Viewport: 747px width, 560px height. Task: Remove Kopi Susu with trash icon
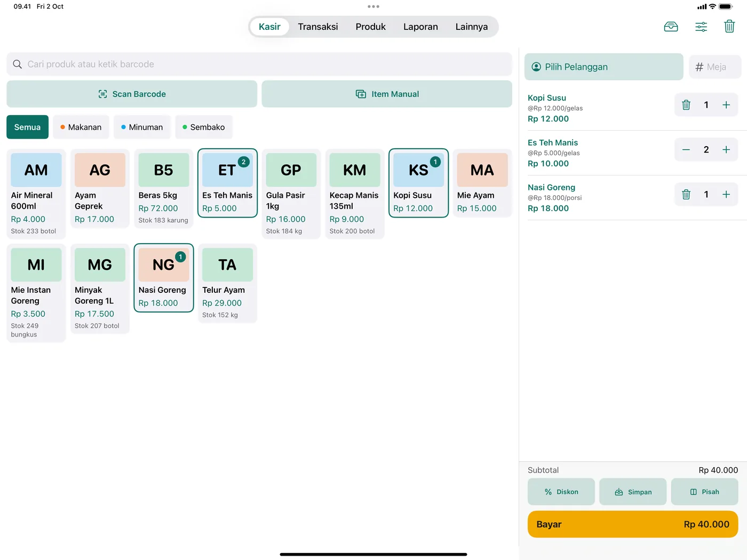click(x=686, y=105)
